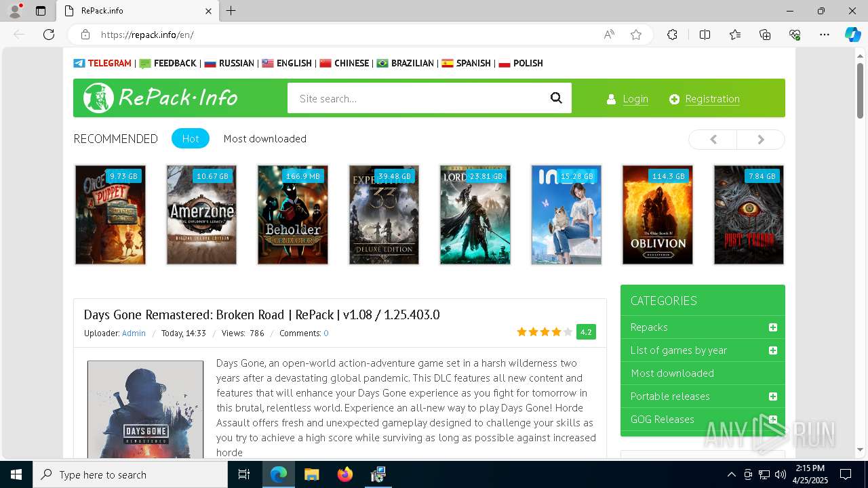Image resolution: width=868 pixels, height=488 pixels.
Task: Open the Copilot sidebar icon
Action: (x=852, y=35)
